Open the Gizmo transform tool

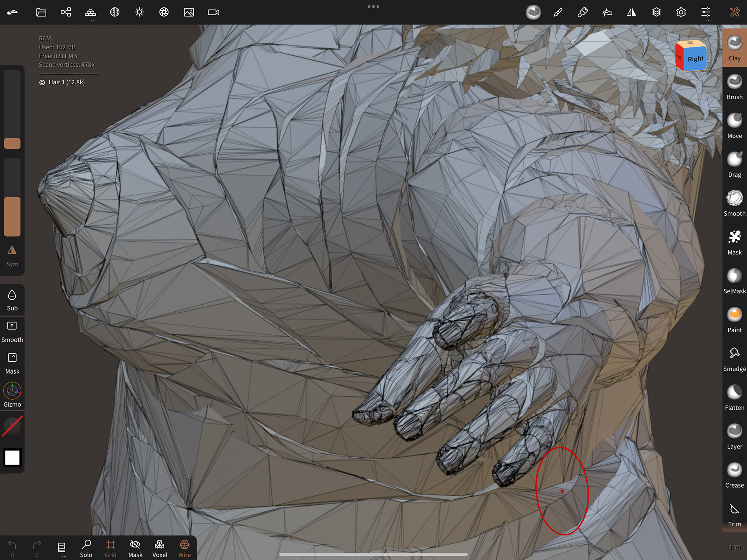tap(12, 395)
